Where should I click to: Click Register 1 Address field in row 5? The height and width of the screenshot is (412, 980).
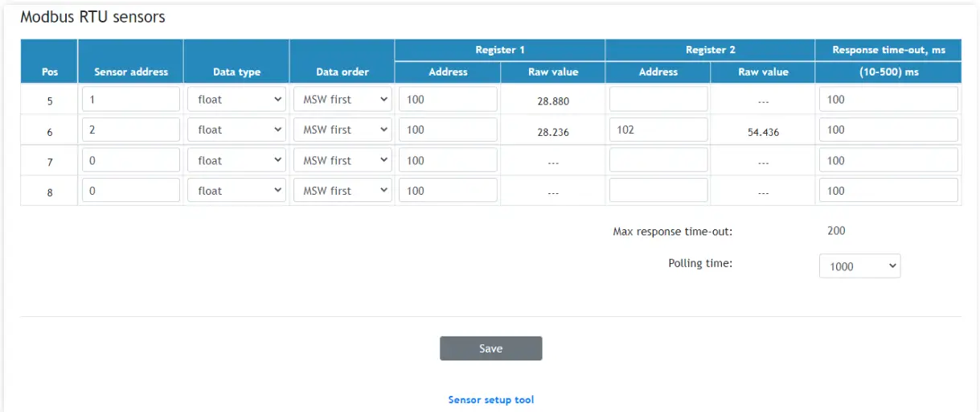pos(448,100)
